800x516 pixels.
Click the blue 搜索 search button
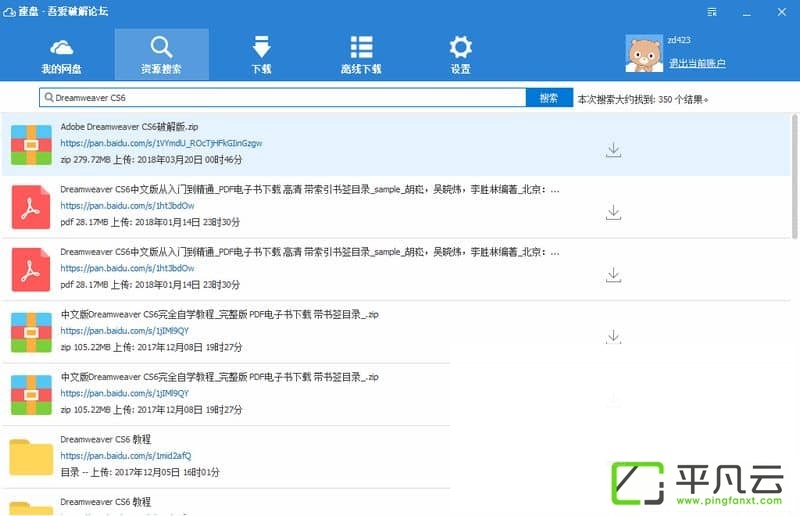coord(549,97)
